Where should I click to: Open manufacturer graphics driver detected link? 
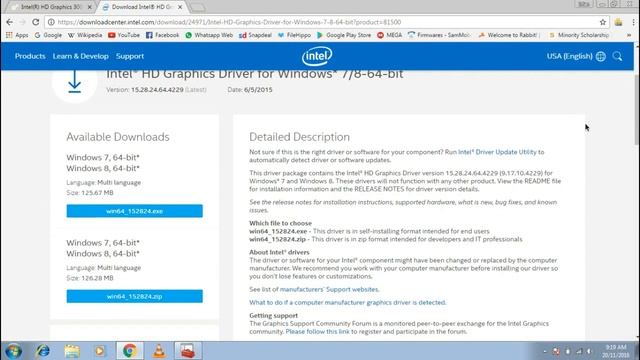(348, 302)
